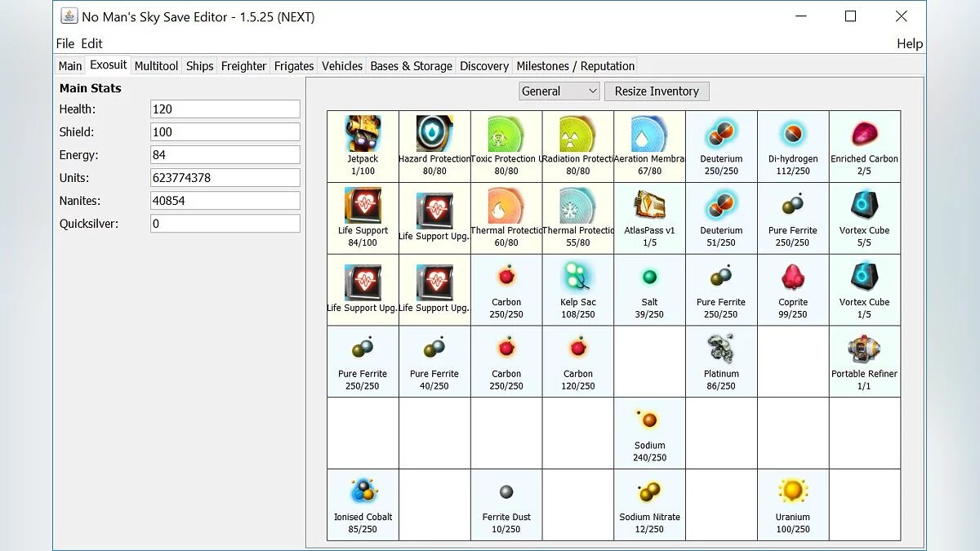The image size is (980, 551).
Task: Select the Kelp Sac item icon
Action: 578,277
